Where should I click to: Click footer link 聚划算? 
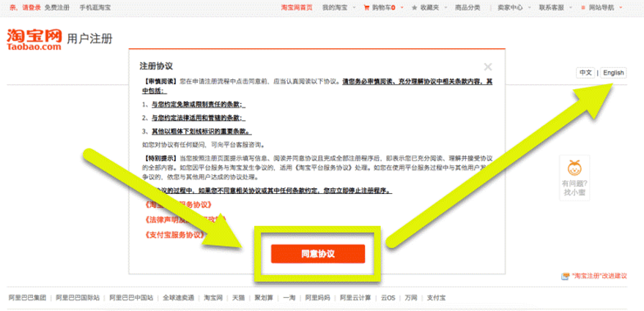[x=264, y=298]
